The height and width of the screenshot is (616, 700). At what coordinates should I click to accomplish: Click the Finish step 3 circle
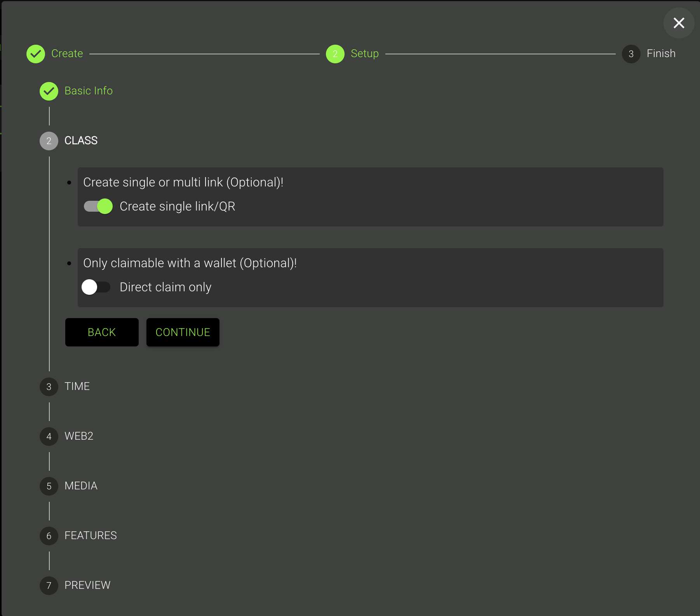(x=631, y=54)
